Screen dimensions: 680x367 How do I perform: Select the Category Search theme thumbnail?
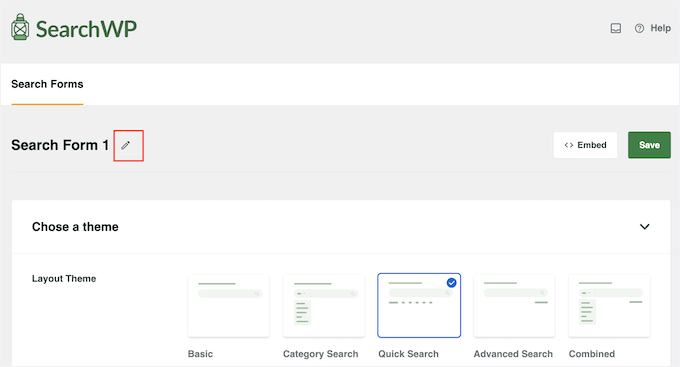point(324,305)
